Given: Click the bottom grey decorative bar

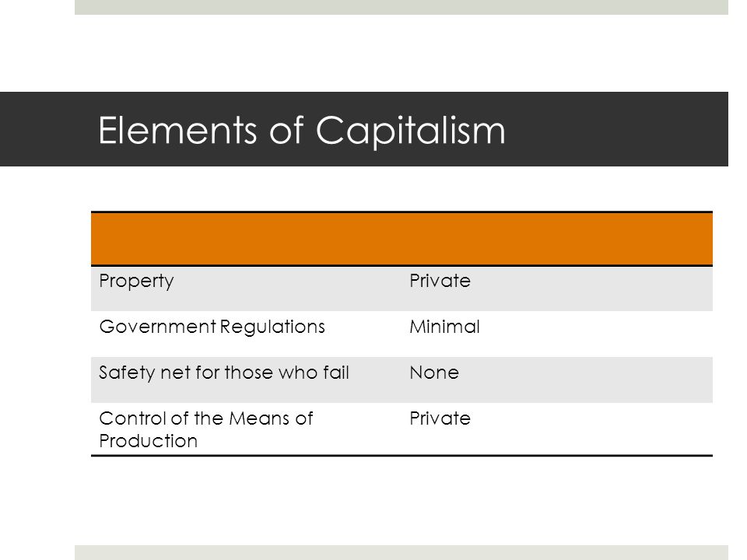Looking at the screenshot, I should 402,552.
